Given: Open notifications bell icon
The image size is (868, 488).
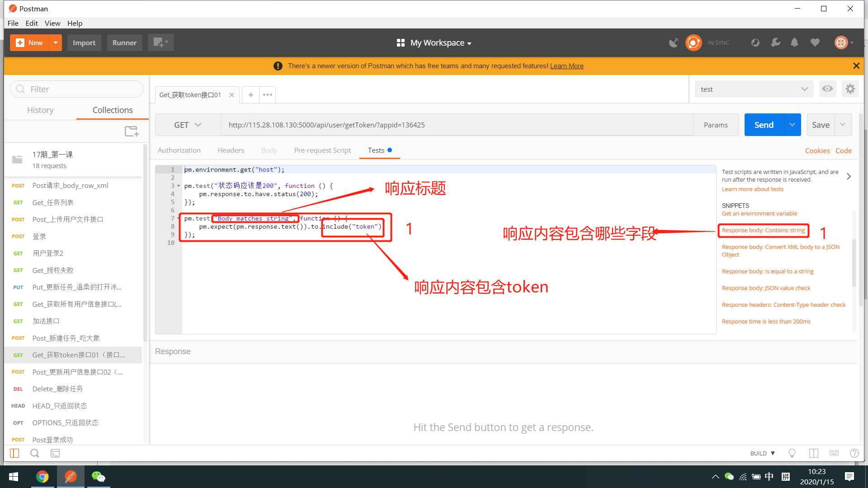Looking at the screenshot, I should click(x=794, y=42).
